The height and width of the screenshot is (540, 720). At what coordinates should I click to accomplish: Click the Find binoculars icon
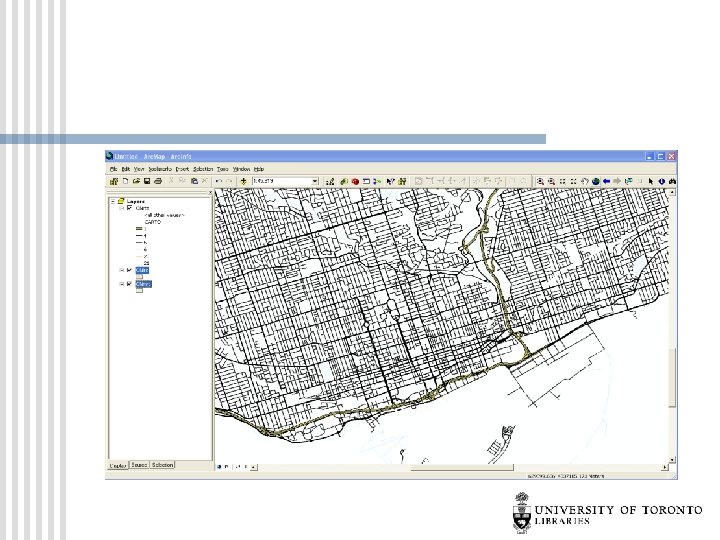(672, 181)
